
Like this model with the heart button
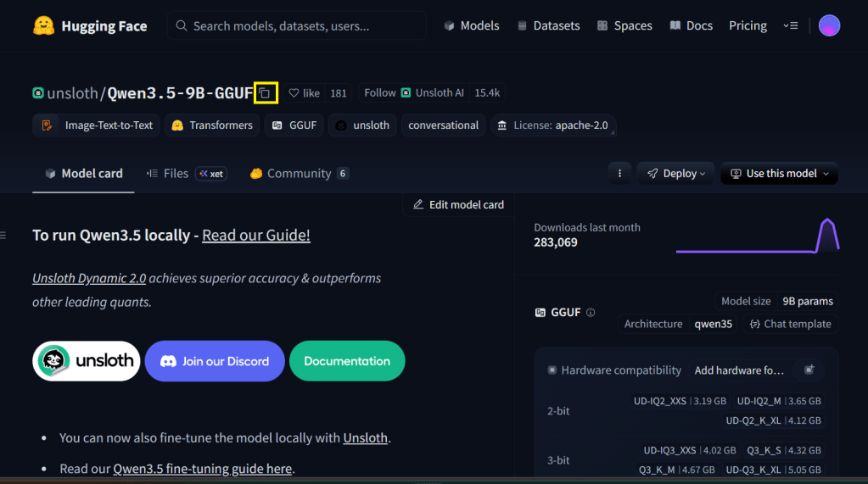305,93
